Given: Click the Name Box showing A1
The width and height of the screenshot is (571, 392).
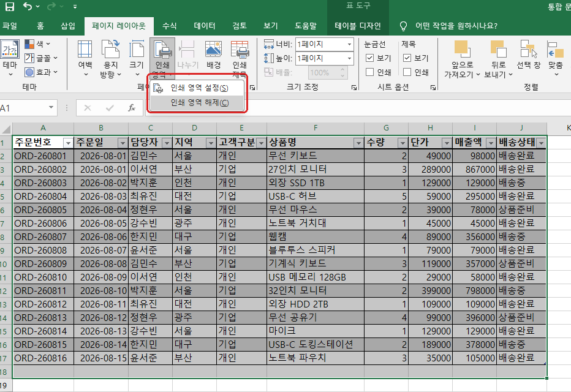Looking at the screenshot, I should (x=24, y=108).
